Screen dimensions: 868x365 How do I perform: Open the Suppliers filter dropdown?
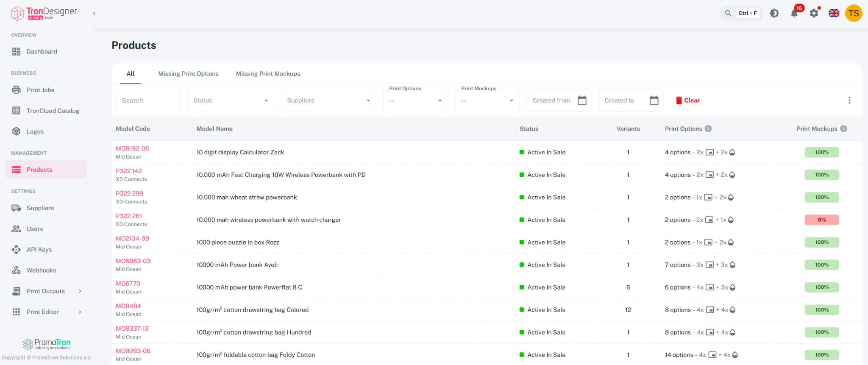328,100
